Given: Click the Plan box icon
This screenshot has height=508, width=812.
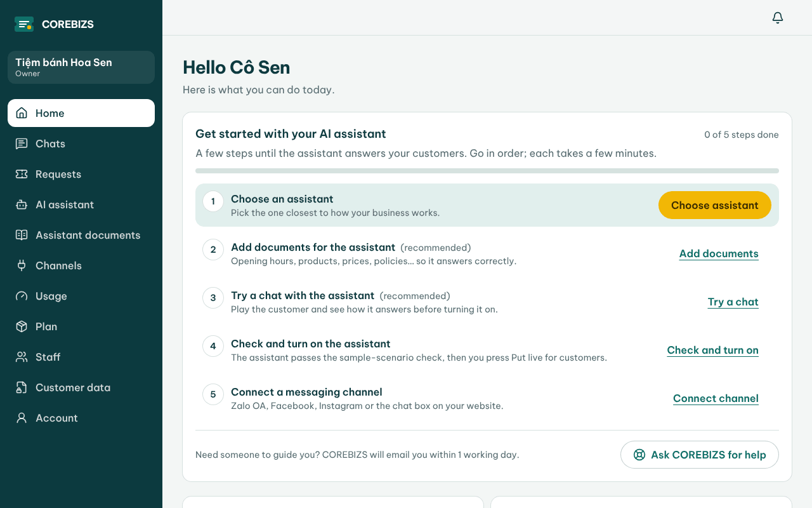Looking at the screenshot, I should click(22, 326).
